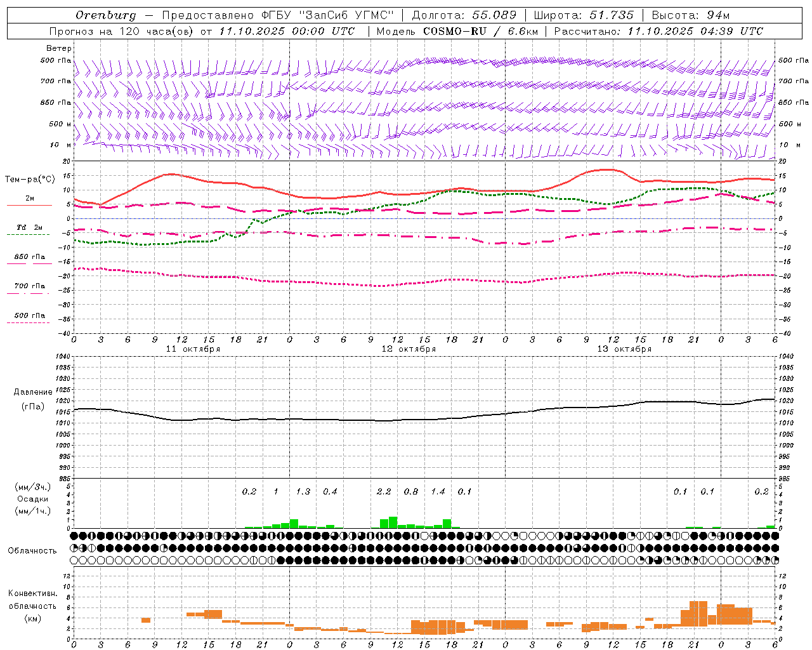Select the elevation text Высота: 94м
The width and height of the screenshot is (812, 650).
pyautogui.click(x=691, y=15)
